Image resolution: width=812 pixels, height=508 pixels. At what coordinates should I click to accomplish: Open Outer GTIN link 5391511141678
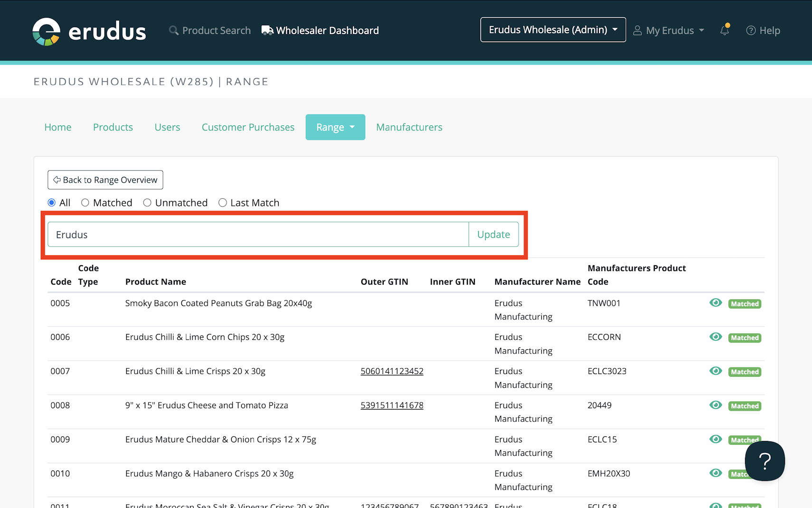tap(392, 405)
